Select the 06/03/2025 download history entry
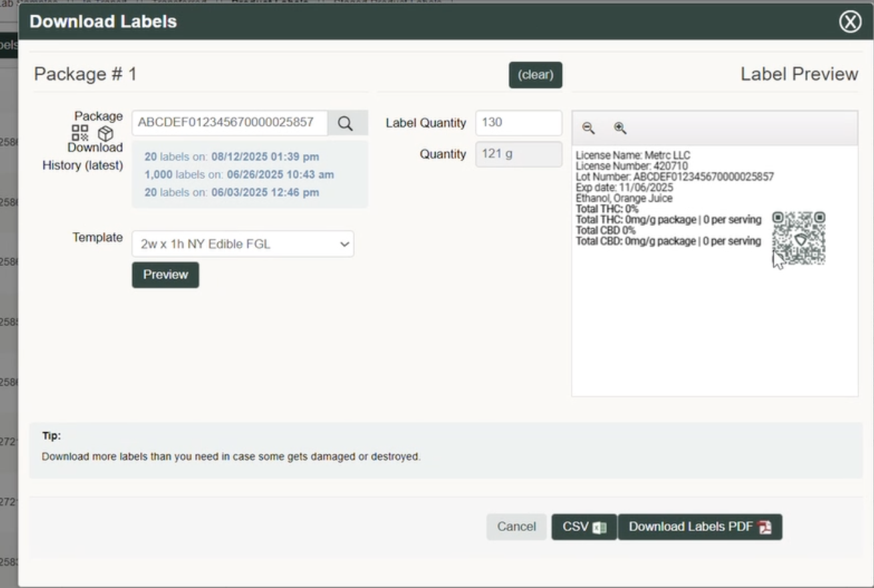 (232, 193)
